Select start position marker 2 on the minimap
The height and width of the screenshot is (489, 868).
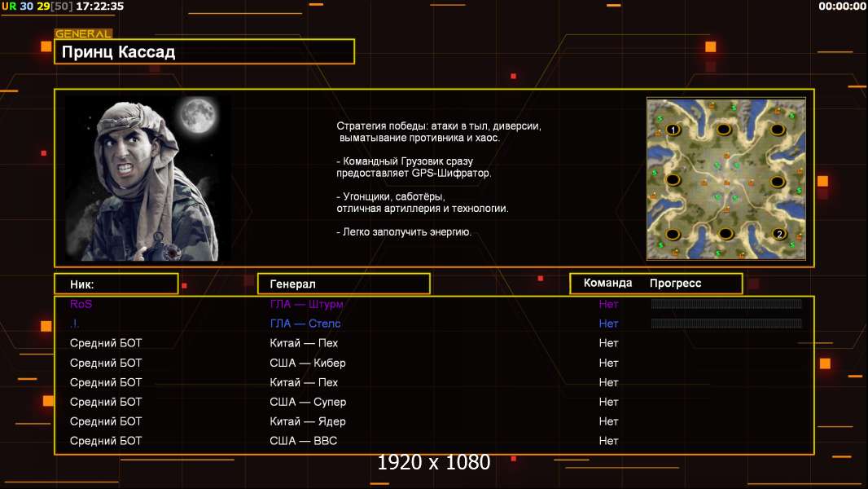779,234
